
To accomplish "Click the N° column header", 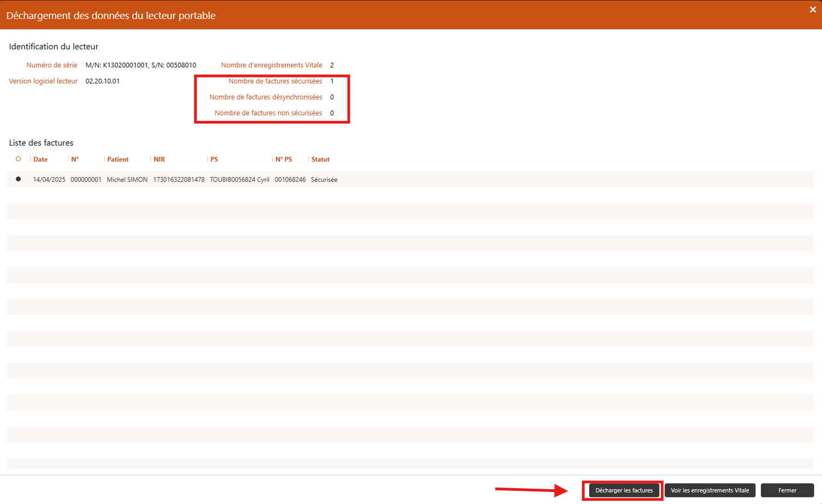I will 75,160.
